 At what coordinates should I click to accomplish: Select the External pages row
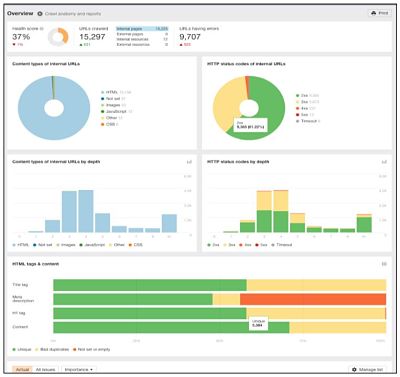[x=142, y=34]
